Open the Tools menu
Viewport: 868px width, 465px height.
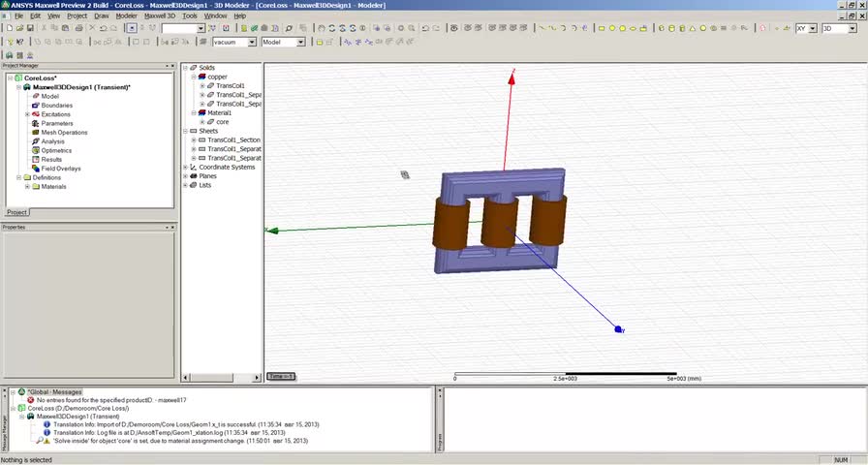coord(189,16)
